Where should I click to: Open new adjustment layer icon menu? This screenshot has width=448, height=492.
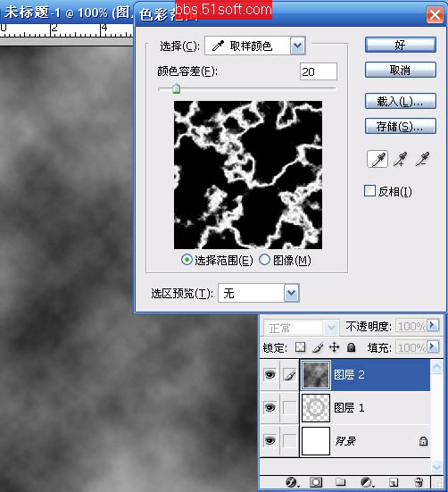[x=367, y=482]
